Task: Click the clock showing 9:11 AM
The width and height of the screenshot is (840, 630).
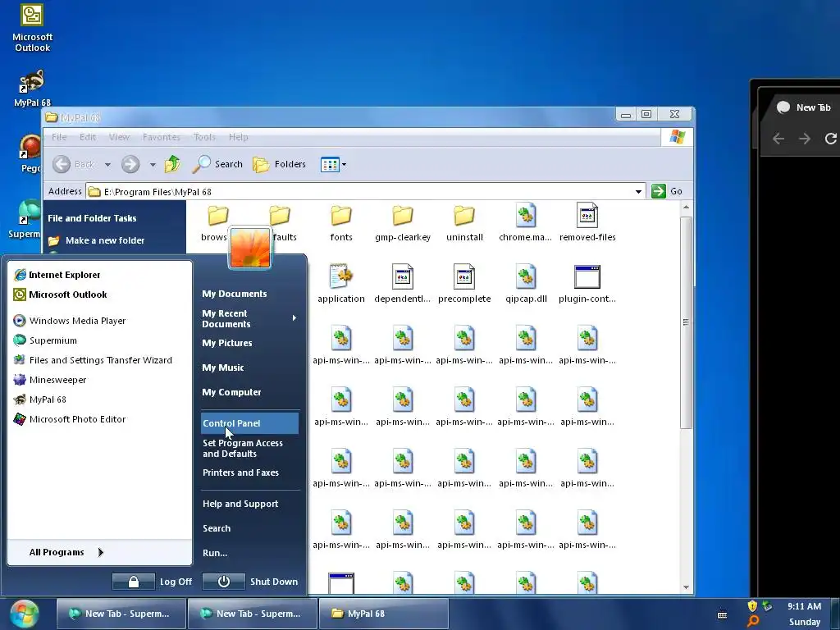Action: pos(804,606)
